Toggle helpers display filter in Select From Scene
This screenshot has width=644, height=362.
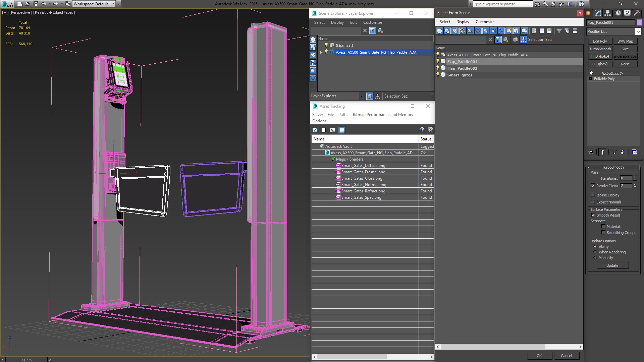pyautogui.click(x=470, y=31)
